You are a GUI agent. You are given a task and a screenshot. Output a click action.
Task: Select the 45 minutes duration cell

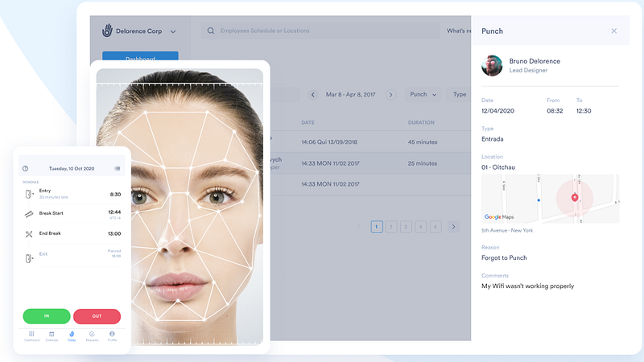[x=423, y=142]
